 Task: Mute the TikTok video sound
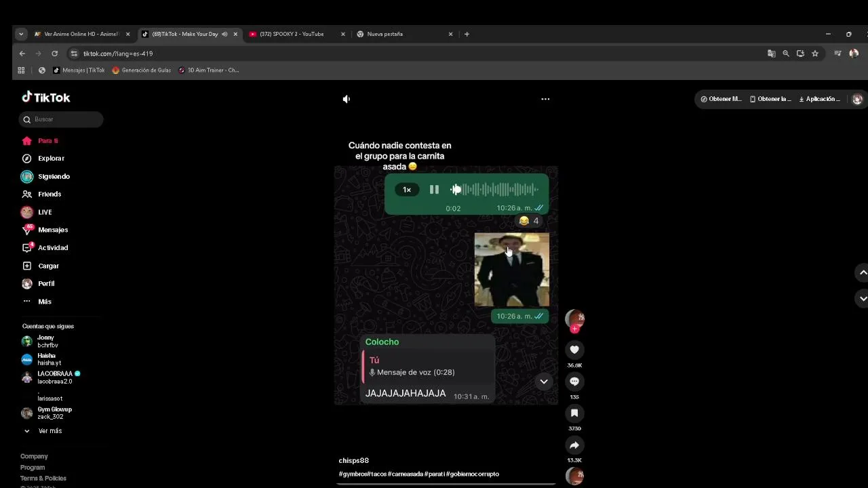pos(347,99)
